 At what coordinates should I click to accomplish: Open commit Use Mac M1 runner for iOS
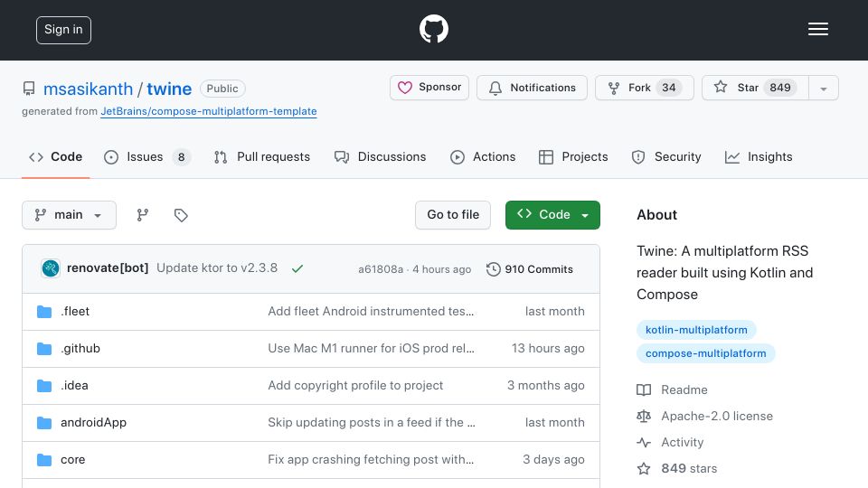371,349
